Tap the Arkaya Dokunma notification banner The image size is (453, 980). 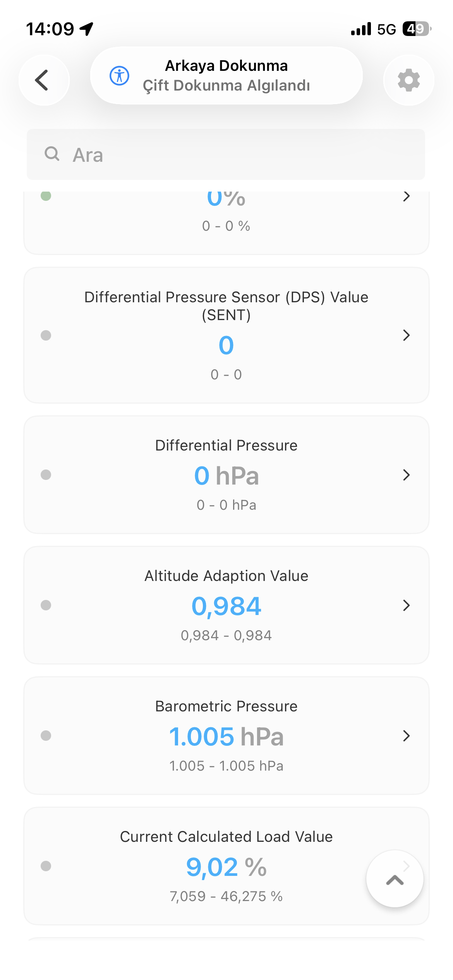click(x=226, y=75)
